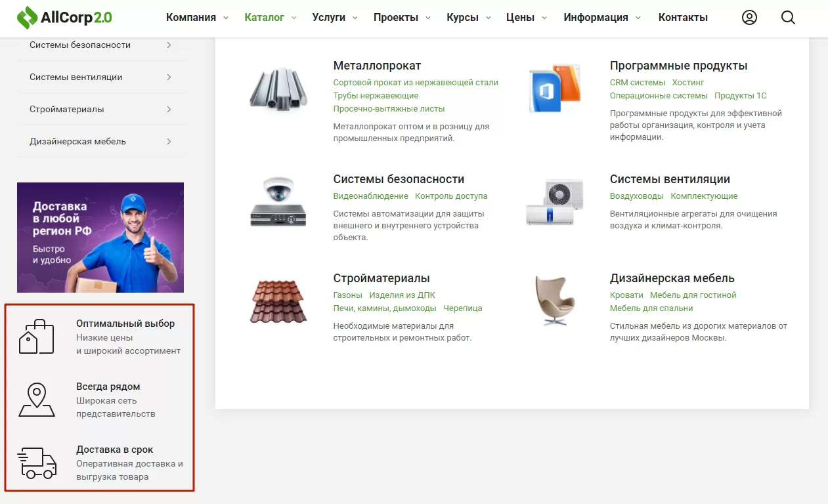Open the Проекты menu
The width and height of the screenshot is (828, 504).
[396, 18]
